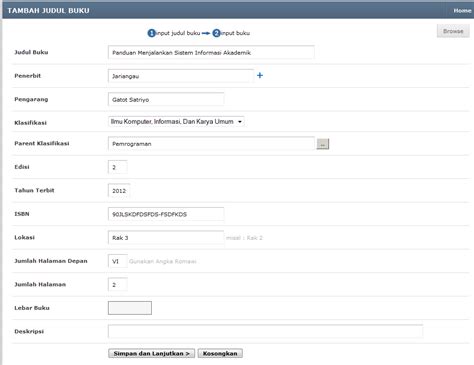Click the Browse button
474x365 pixels.
(453, 31)
